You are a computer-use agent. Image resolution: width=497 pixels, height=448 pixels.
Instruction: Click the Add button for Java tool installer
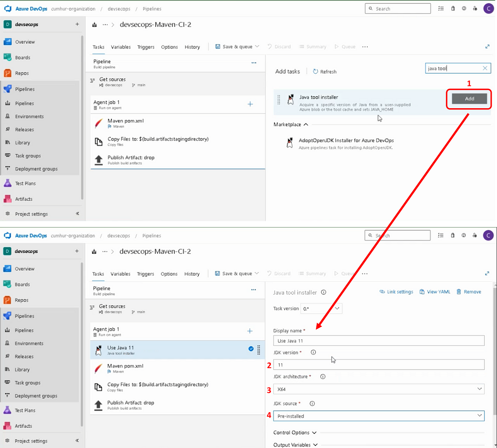pos(469,99)
